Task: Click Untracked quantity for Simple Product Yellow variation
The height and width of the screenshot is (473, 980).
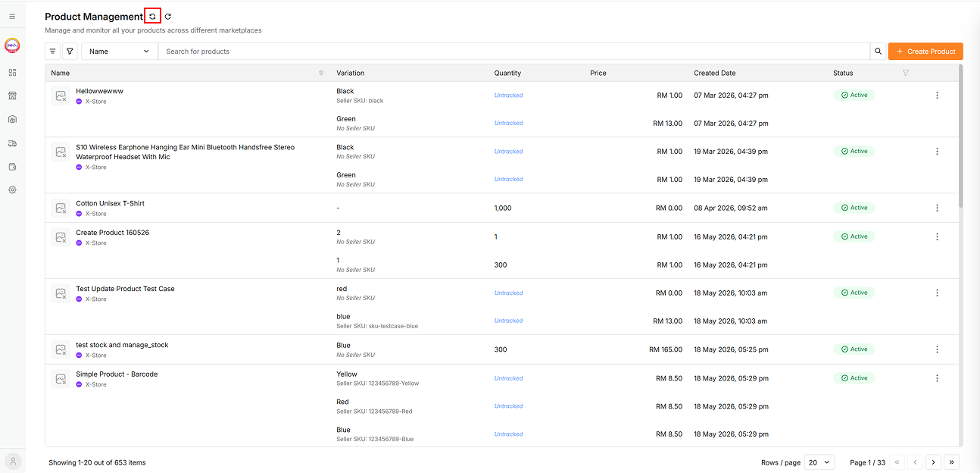Action: (x=509, y=378)
